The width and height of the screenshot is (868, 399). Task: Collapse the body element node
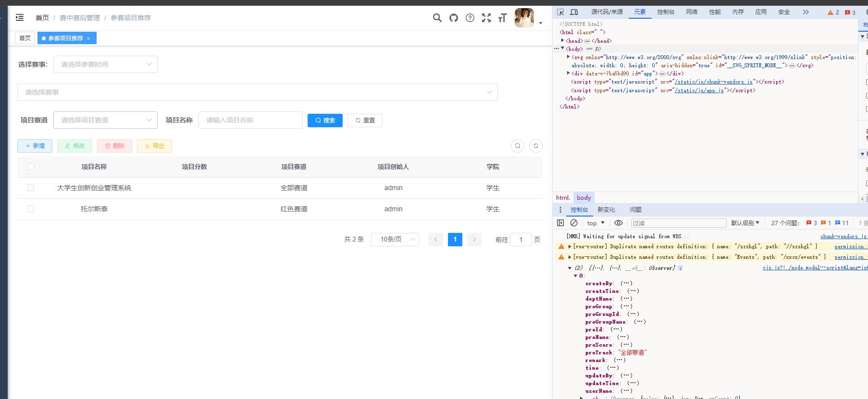coord(562,48)
